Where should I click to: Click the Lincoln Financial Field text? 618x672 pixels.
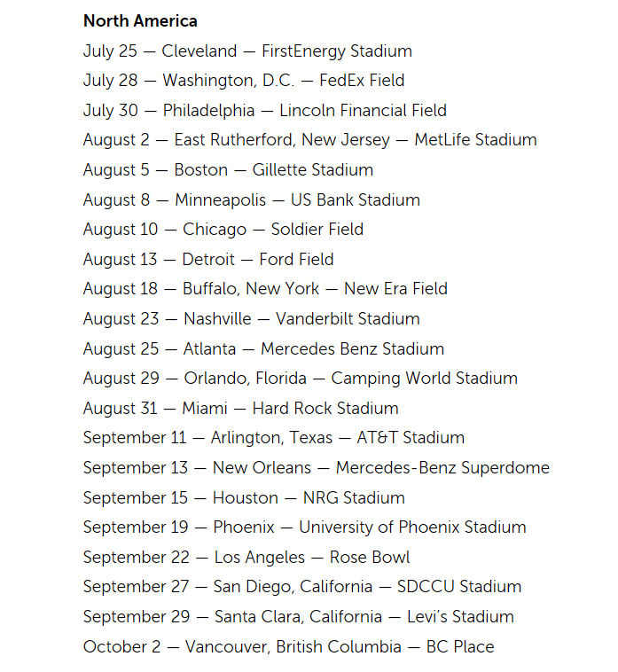click(x=363, y=111)
